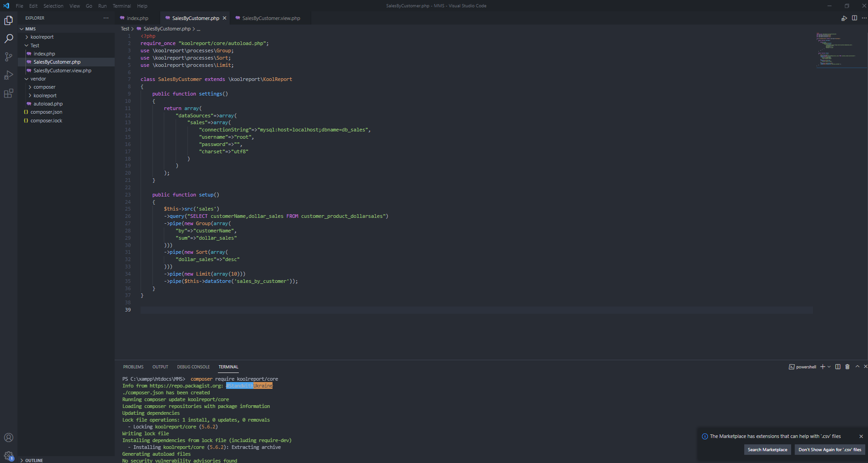868x463 pixels.
Task: Open the Terminal menu in menu bar
Action: (x=121, y=6)
